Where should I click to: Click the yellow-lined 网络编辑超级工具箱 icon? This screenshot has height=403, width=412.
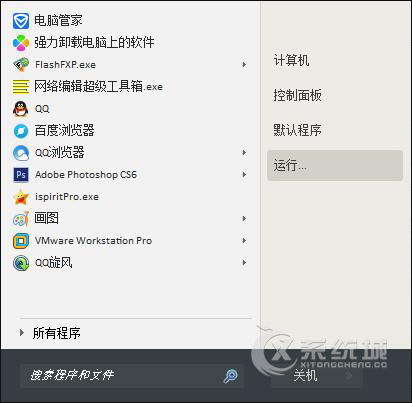21,87
